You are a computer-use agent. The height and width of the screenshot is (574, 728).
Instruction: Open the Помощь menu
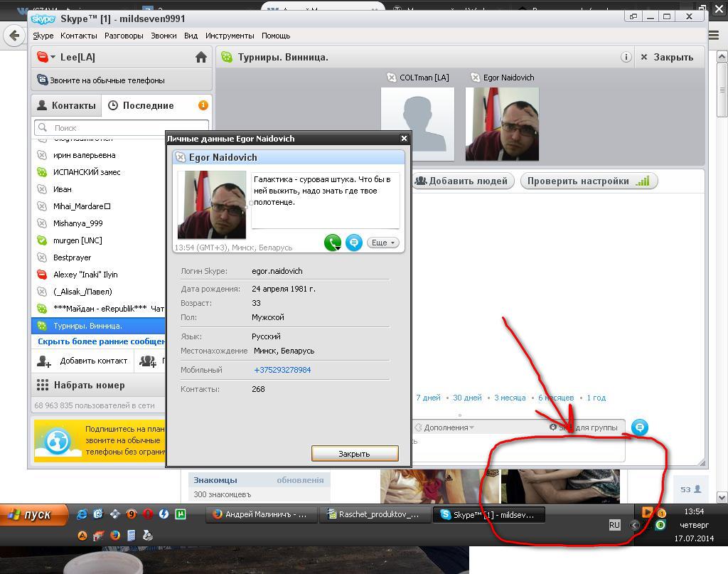[x=276, y=36]
